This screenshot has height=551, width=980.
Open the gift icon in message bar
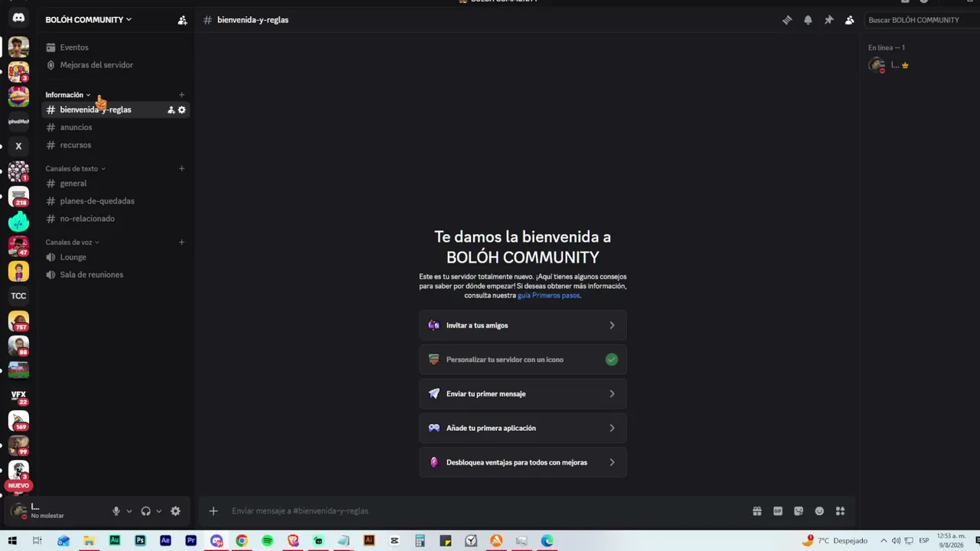pos(757,511)
